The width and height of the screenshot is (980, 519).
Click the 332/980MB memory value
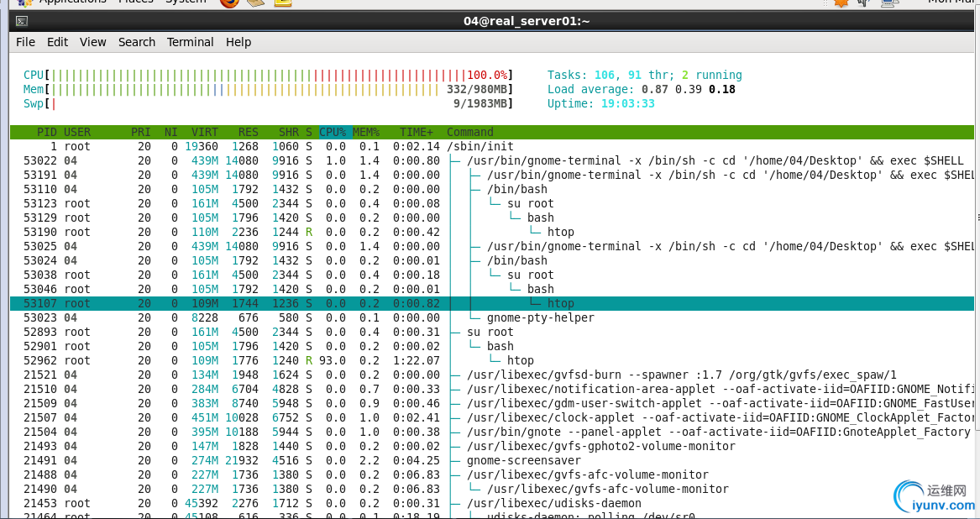click(477, 89)
